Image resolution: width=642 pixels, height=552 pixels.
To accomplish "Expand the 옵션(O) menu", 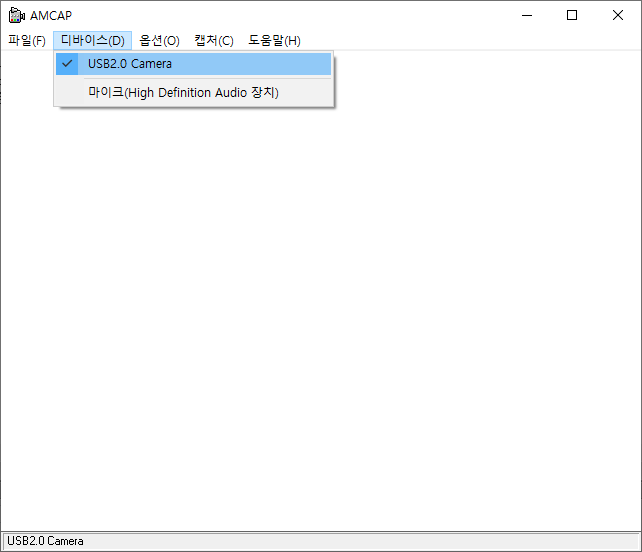I will (x=159, y=40).
